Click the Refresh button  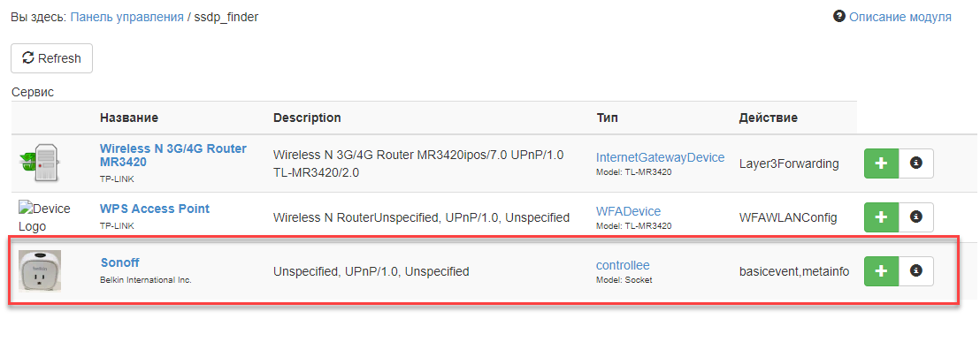pos(52,58)
